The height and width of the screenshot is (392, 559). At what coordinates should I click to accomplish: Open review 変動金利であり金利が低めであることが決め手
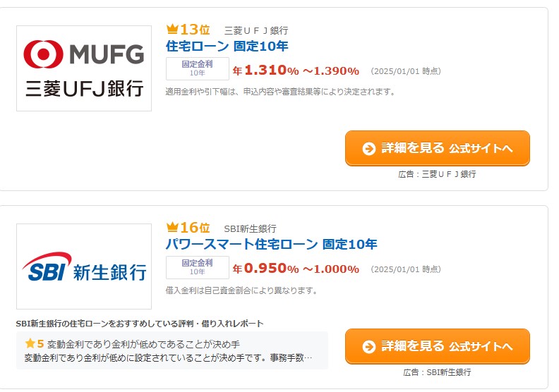click(x=143, y=344)
